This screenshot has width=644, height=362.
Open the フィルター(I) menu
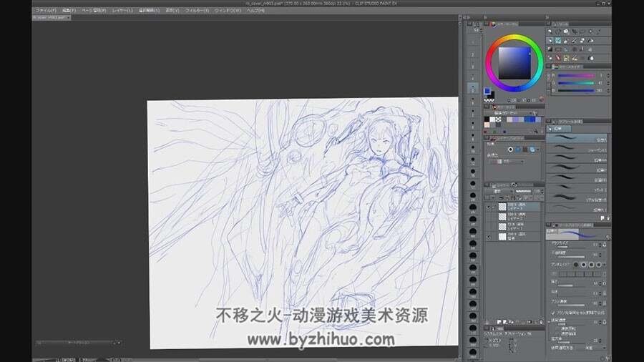(x=197, y=10)
